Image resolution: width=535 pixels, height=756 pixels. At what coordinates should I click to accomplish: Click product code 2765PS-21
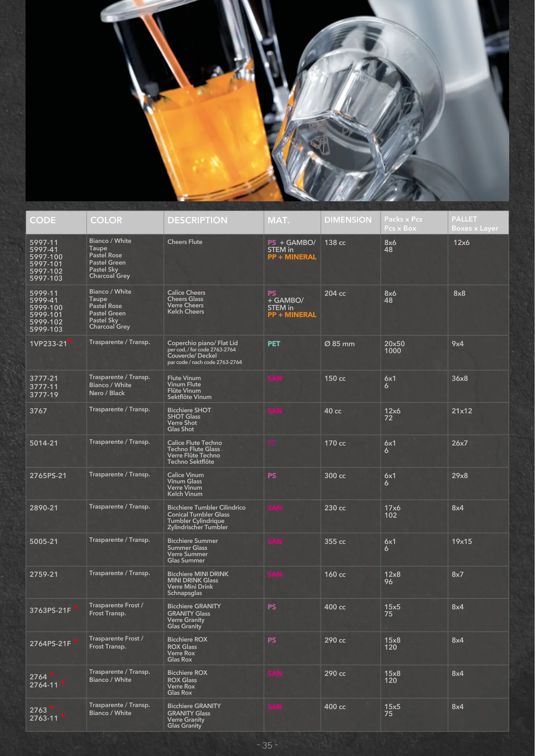(x=48, y=476)
